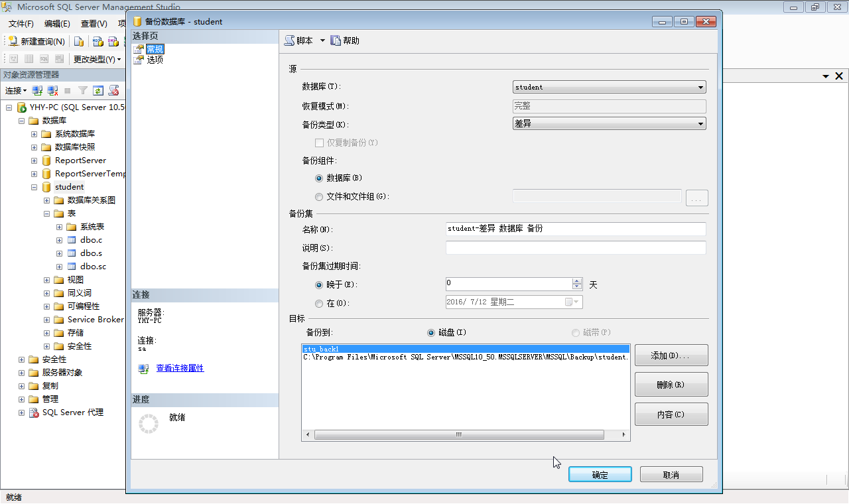Viewport: 849px width, 504px height.
Task: Click the 选项 page icon in dialog
Action: coord(139,60)
